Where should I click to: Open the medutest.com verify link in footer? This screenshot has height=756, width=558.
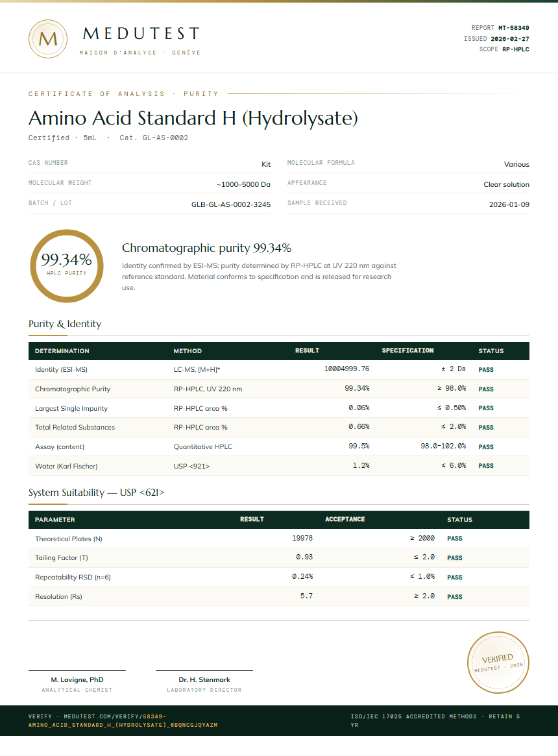click(123, 721)
